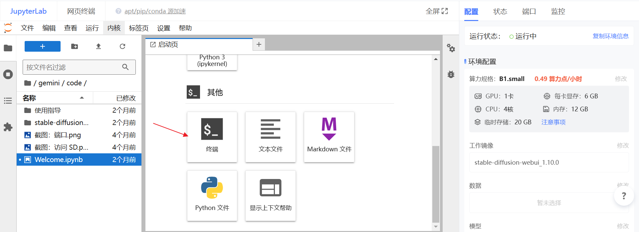This screenshot has height=232, width=644.
Task: Open the property inspector gears icon
Action: 451,48
